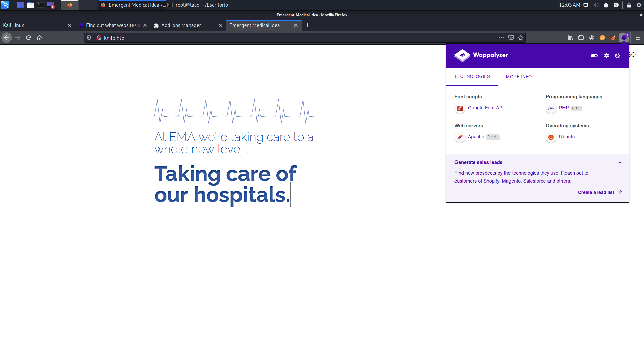The image size is (644, 362).
Task: Go to Firefox home page
Action: (39, 38)
